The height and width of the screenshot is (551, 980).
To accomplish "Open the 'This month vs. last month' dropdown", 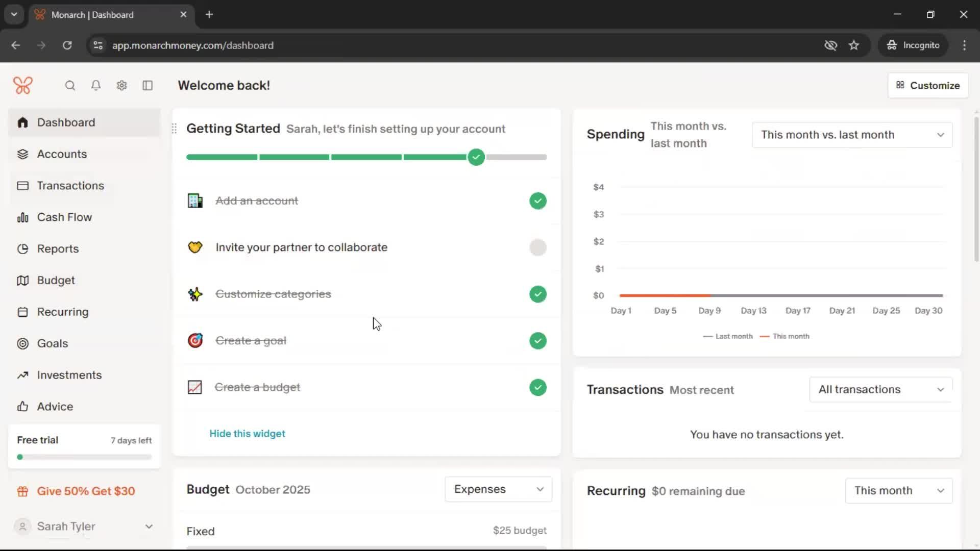I will coord(851,134).
